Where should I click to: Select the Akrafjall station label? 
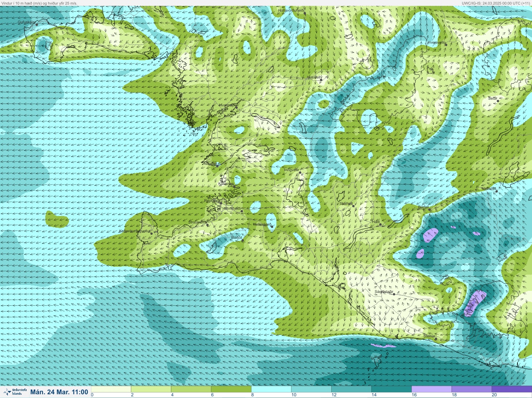pos(210,164)
